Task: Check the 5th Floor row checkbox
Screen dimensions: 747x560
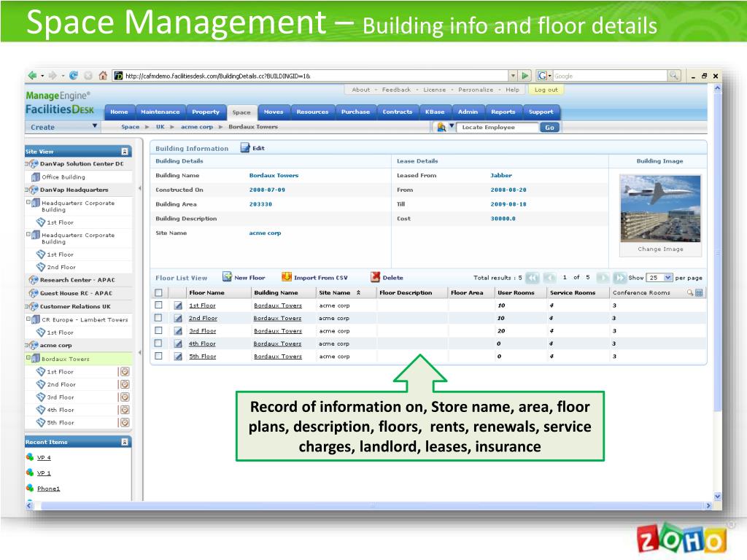Action: click(158, 356)
